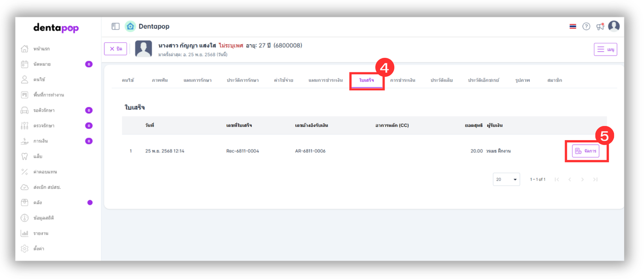The image size is (644, 279).
Task: Switch to ประวัติแล็บ tab
Action: [x=442, y=80]
